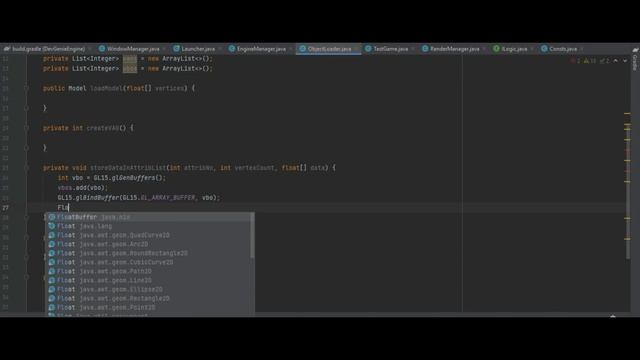
Task: Open the TestGame.java editor tab
Action: (x=391, y=49)
